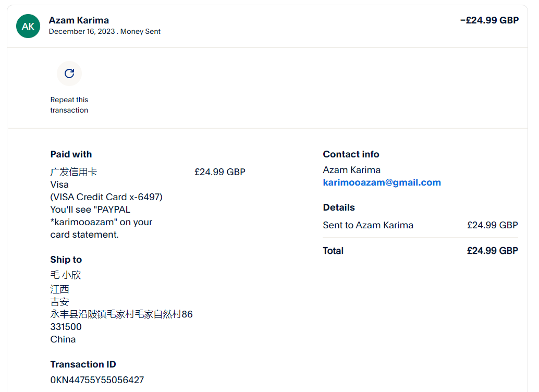Click the 广发信用卡 card name
Image resolution: width=539 pixels, height=392 pixels.
point(73,172)
